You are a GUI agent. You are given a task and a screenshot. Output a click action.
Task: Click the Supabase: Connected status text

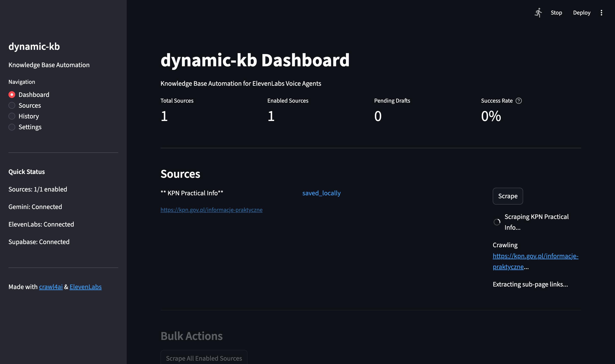tap(39, 242)
